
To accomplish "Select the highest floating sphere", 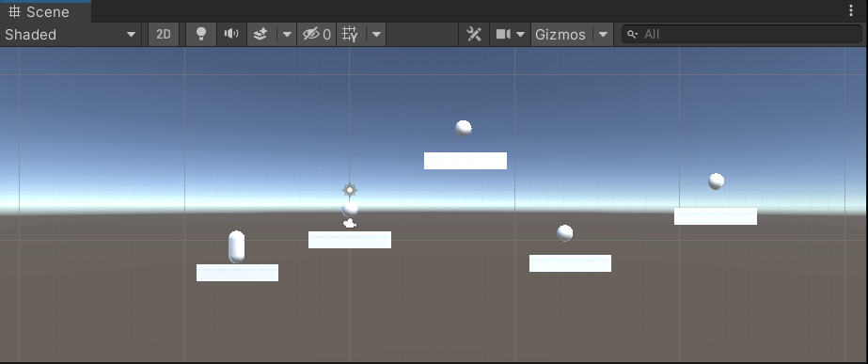I will tap(464, 128).
